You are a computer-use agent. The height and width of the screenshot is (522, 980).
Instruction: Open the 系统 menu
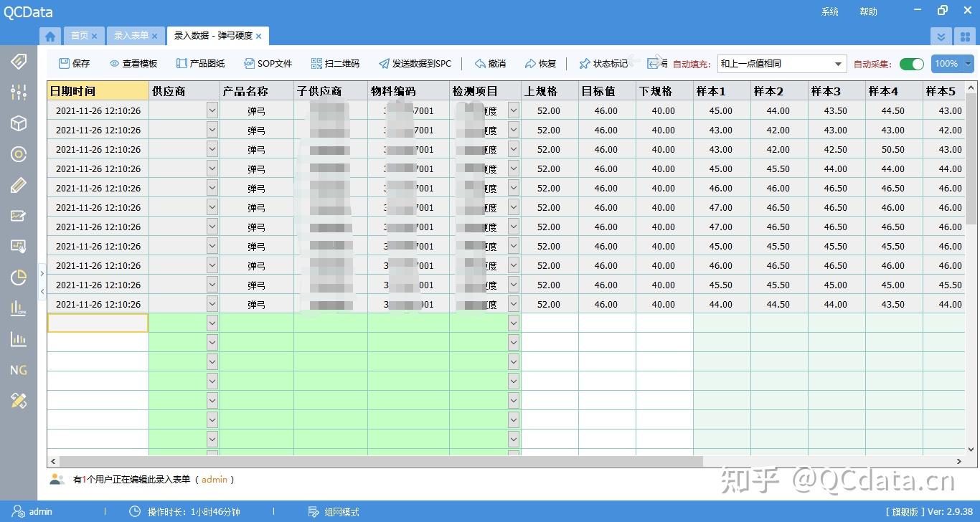[x=829, y=11]
